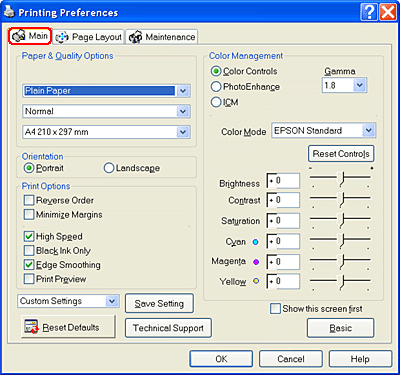400x375 pixels.
Task: Click the title bar help question mark
Action: point(369,13)
